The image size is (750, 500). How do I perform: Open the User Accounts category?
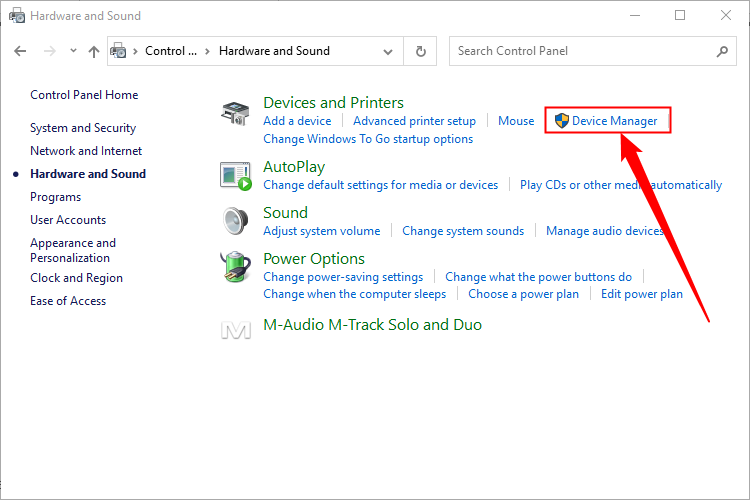68,220
